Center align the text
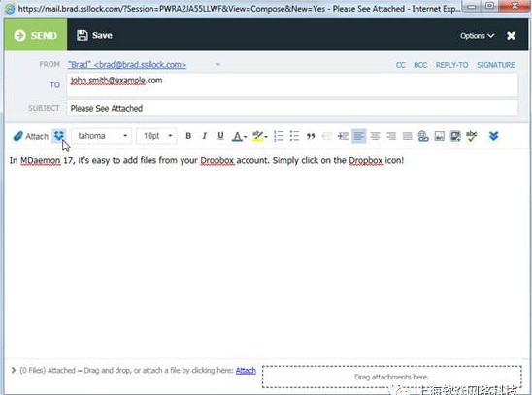This screenshot has height=395, width=532. tap(375, 136)
